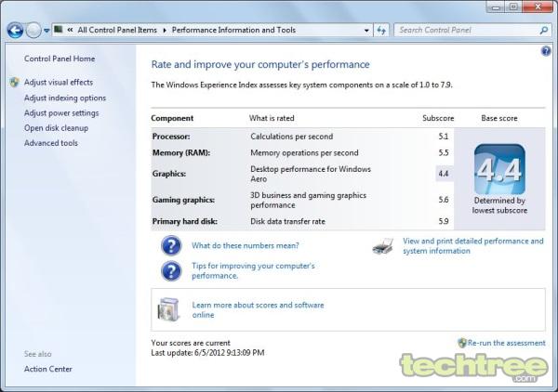Click the Memory subscore 5.5
Viewport: 558px width, 392px height.
pyautogui.click(x=444, y=153)
